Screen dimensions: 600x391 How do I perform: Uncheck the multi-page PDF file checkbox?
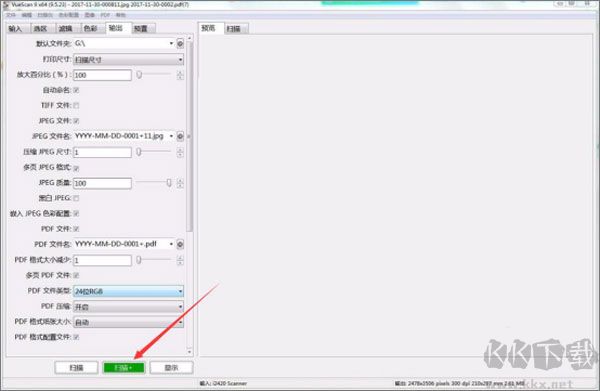tap(76, 275)
